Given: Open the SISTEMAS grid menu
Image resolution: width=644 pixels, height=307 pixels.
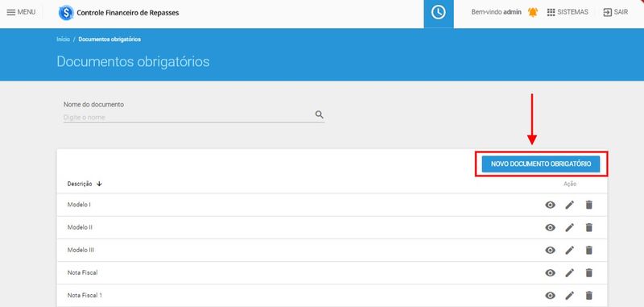Looking at the screenshot, I should click(568, 12).
